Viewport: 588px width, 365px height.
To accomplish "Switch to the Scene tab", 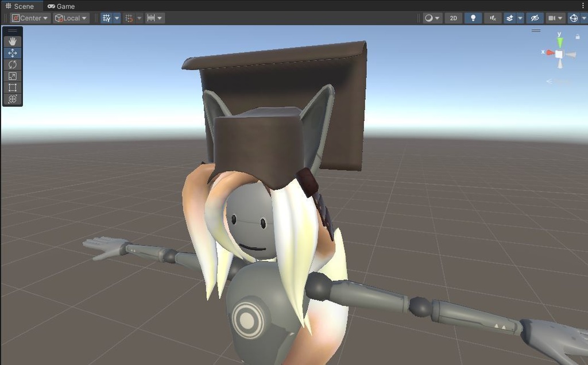I will pos(20,6).
